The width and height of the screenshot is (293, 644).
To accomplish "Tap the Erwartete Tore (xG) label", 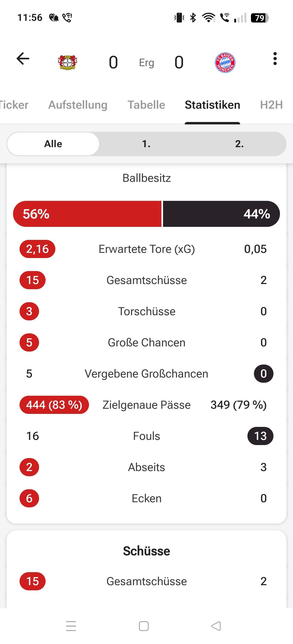I will (146, 249).
